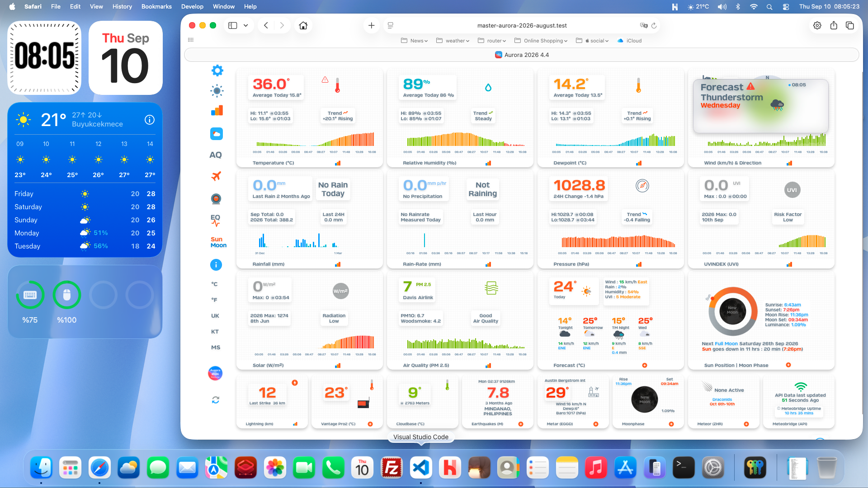Switch wind units to MS in sidebar
This screenshot has height=488, width=868.
pyautogui.click(x=216, y=347)
